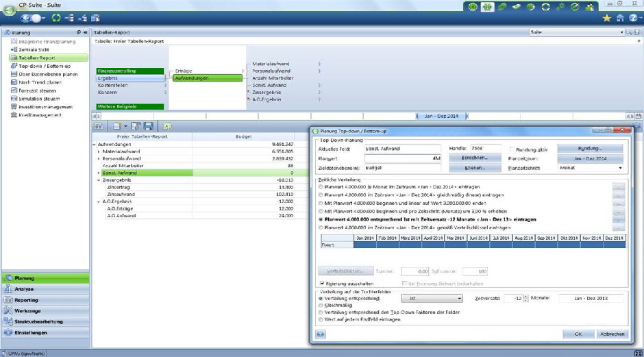Image resolution: width=644 pixels, height=357 pixels.
Task: Open the home icon in top bar
Action: point(620,18)
